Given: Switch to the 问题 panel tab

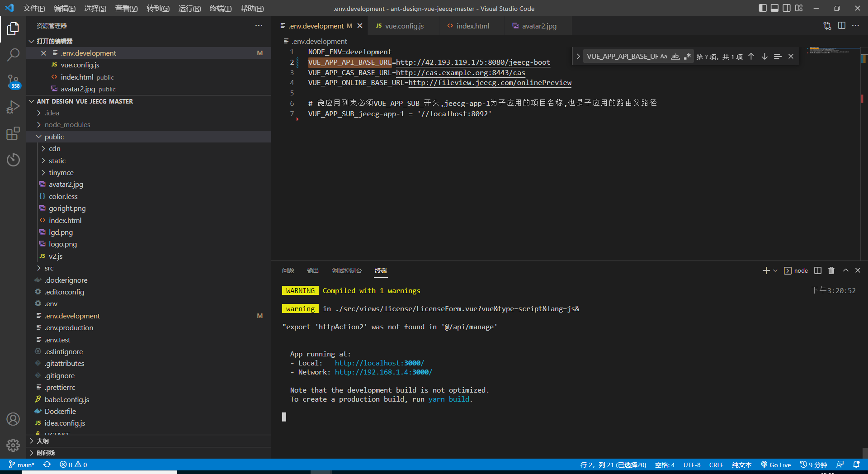Looking at the screenshot, I should coord(288,270).
